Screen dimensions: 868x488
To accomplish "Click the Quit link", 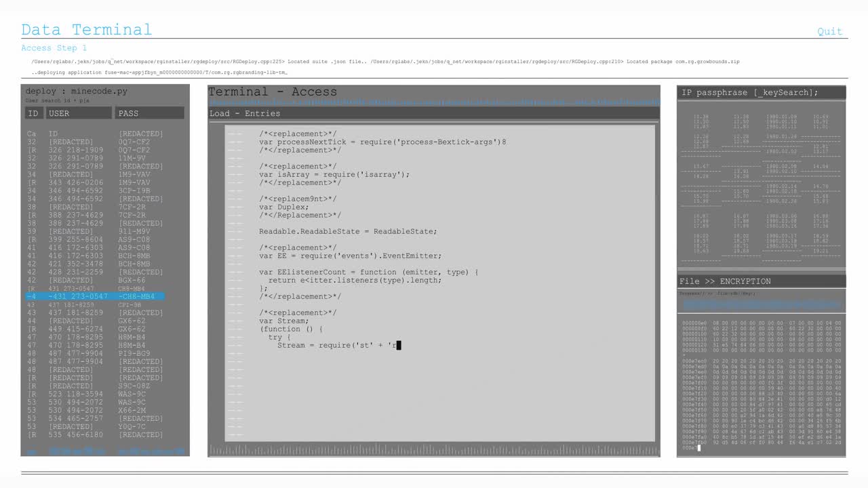I will click(829, 30).
